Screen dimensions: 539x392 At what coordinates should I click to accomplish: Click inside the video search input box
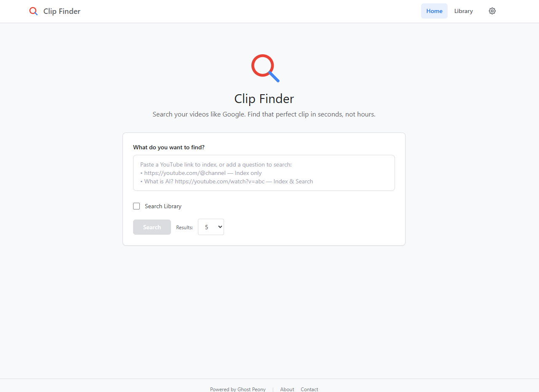264,172
